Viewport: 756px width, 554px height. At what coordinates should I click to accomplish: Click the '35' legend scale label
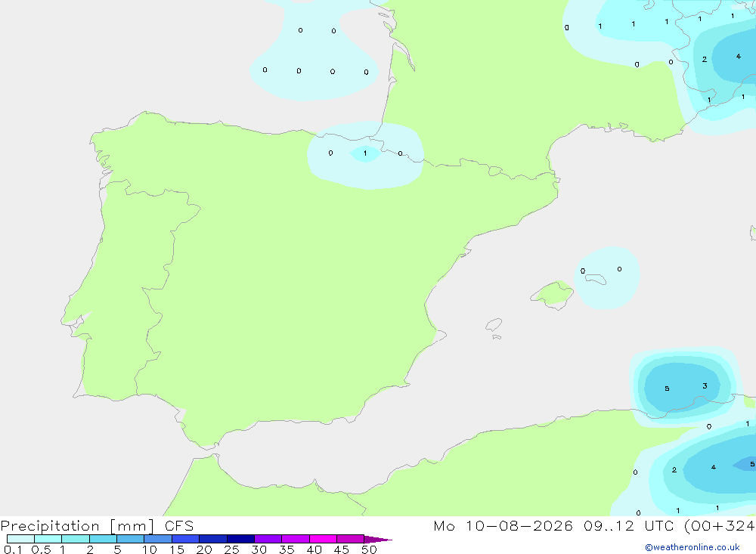(287, 549)
